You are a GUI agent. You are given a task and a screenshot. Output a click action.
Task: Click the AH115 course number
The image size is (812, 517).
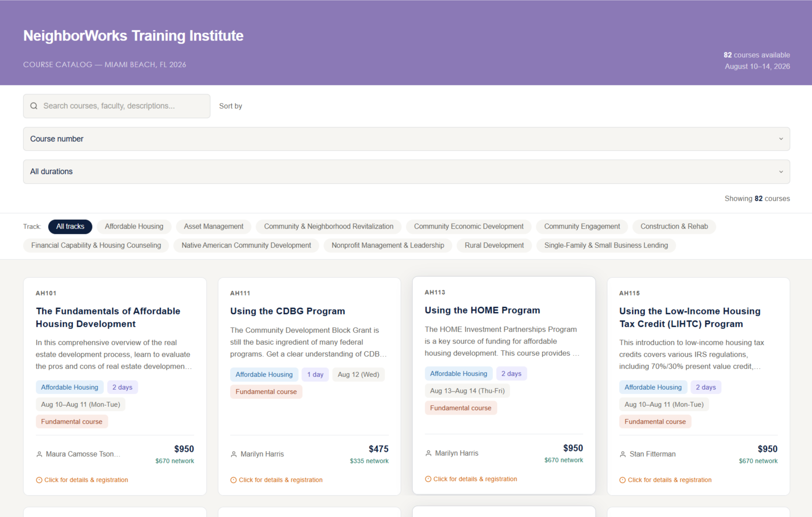629,293
